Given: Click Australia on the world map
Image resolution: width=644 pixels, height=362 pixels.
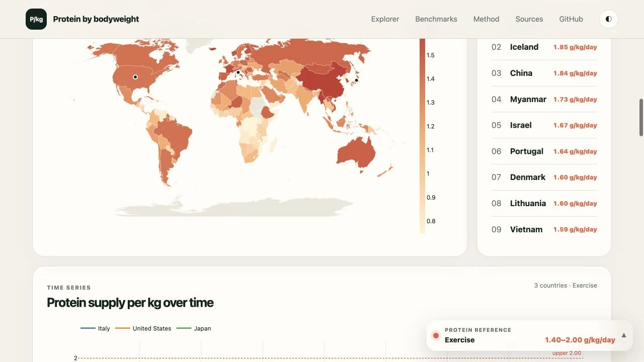Looking at the screenshot, I should click(356, 151).
